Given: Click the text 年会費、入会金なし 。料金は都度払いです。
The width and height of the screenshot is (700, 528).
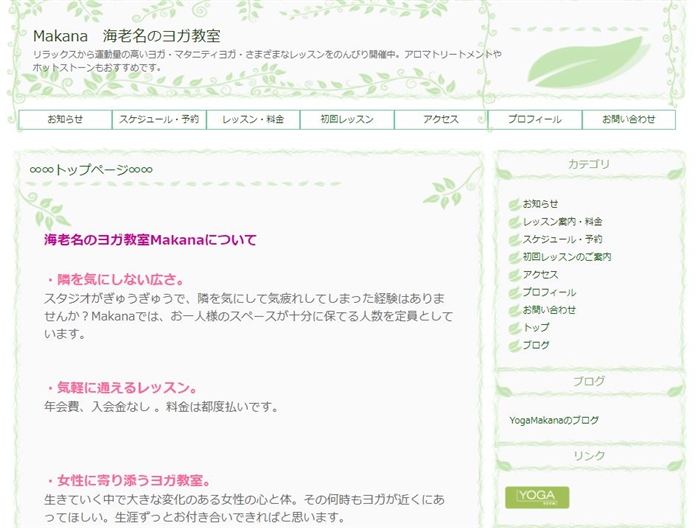Looking at the screenshot, I should tap(162, 407).
